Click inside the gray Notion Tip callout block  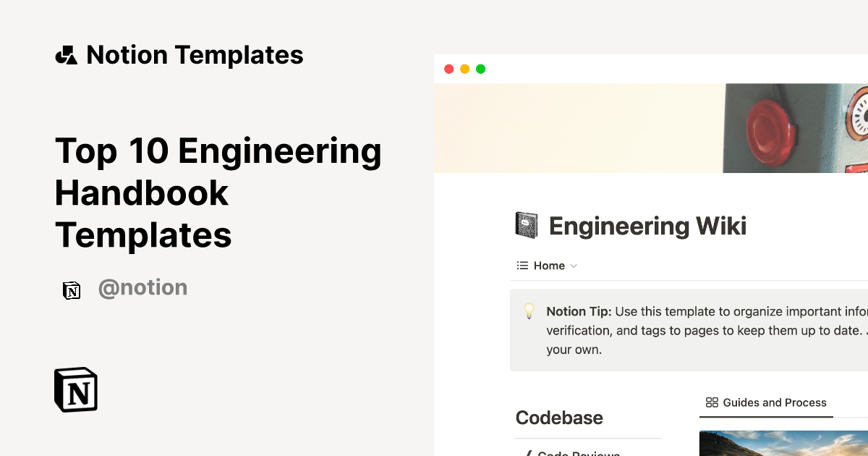click(x=687, y=330)
